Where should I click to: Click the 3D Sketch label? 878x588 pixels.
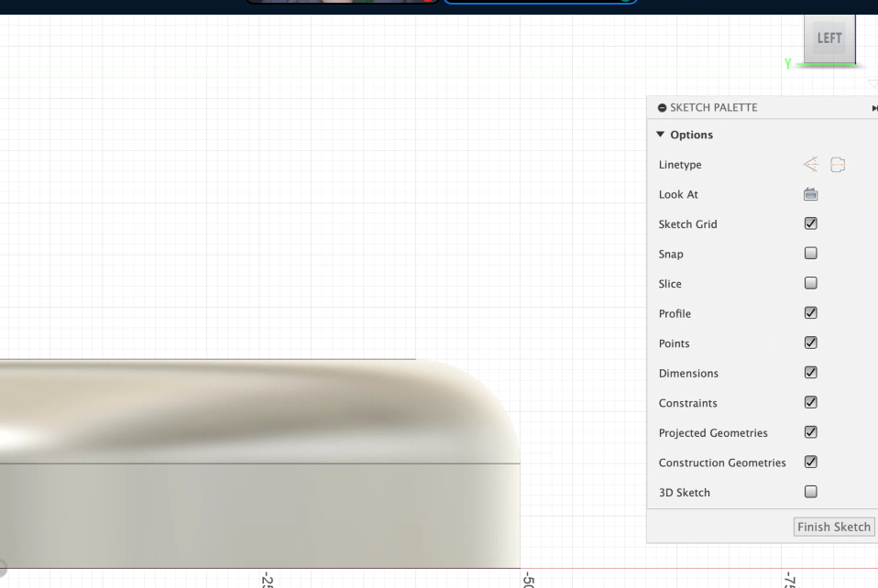(684, 493)
